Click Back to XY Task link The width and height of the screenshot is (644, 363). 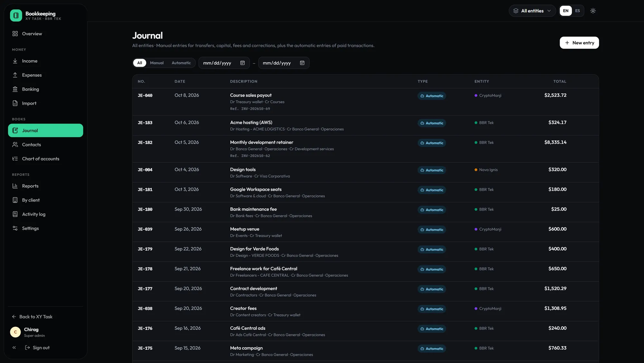tap(32, 317)
